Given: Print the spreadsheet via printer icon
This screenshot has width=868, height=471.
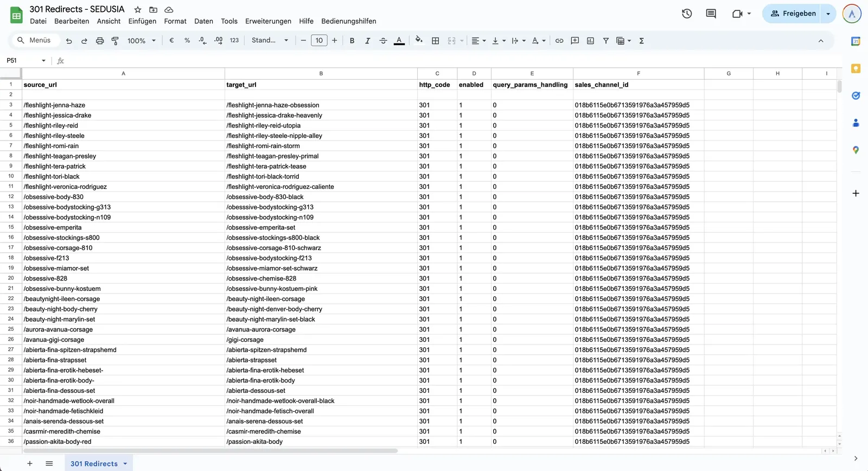Looking at the screenshot, I should click(x=100, y=41).
